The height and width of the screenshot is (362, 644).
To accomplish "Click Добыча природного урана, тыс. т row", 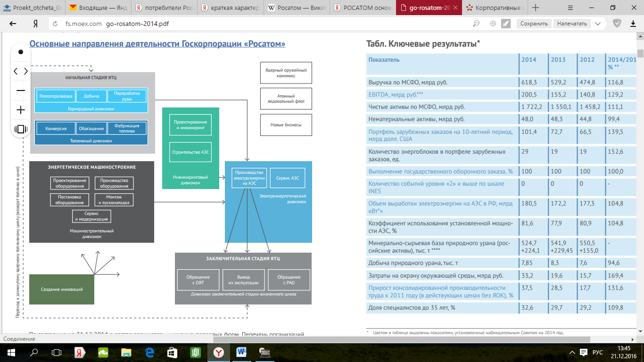I will (502, 263).
